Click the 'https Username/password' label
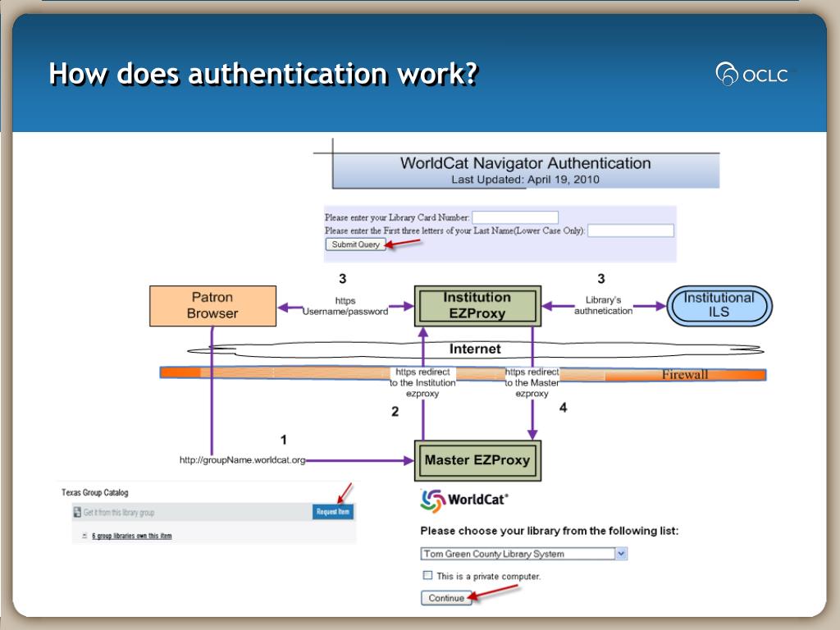This screenshot has height=630, width=840. click(345, 306)
